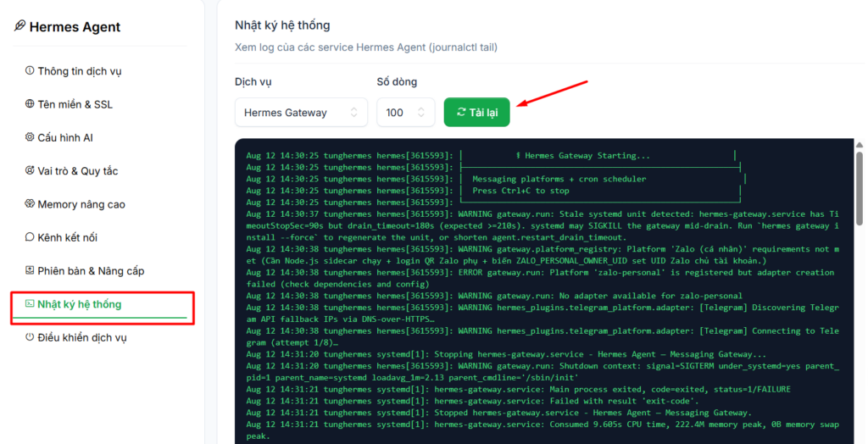The height and width of the screenshot is (444, 868).
Task: Click the "Failed with result 'exit-code'" log line
Action: coord(473,401)
